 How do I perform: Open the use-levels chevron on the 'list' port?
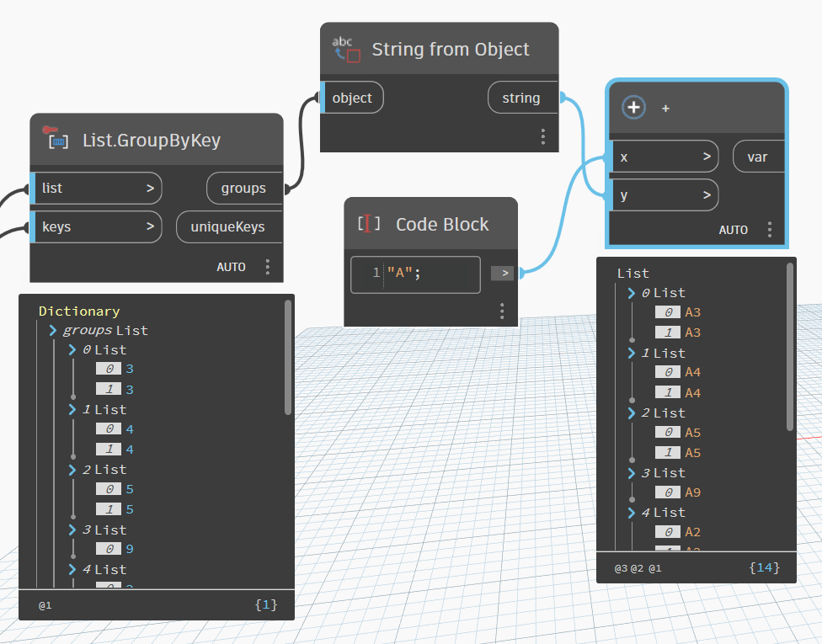(x=151, y=188)
